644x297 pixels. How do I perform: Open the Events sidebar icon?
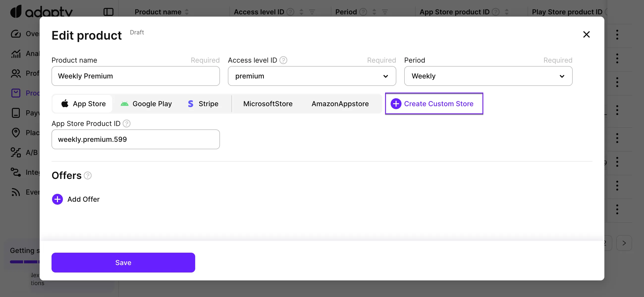coord(16,192)
